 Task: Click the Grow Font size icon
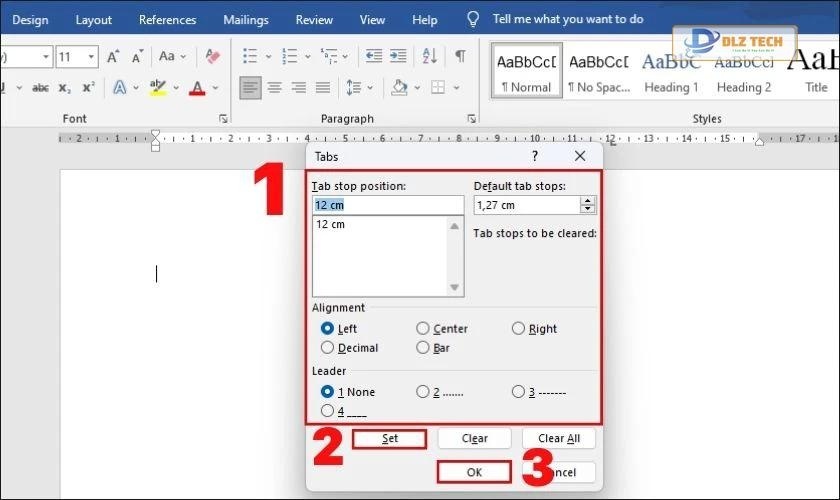113,56
